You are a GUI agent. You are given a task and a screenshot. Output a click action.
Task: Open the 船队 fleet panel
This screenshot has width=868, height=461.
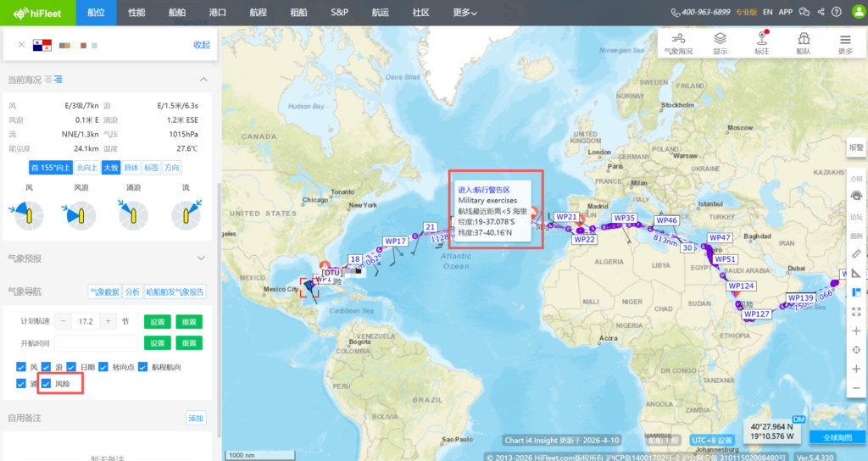[803, 43]
